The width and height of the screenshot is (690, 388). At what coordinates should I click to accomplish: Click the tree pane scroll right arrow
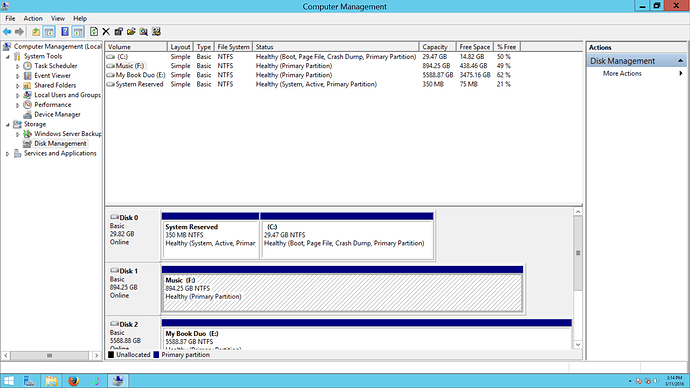96,355
